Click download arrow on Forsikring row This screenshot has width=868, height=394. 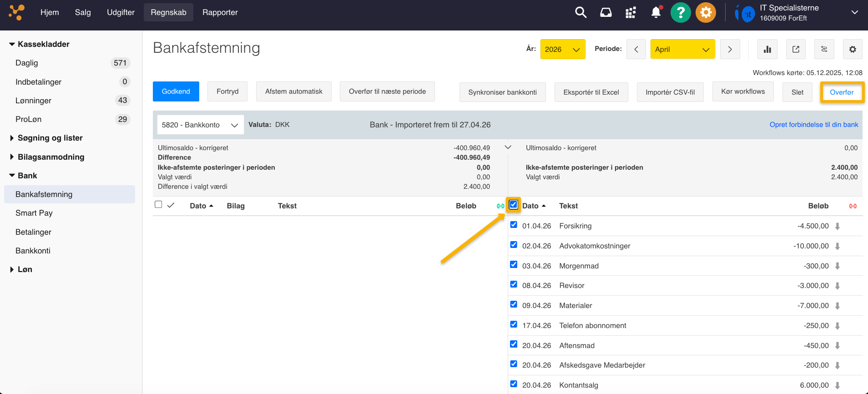[837, 226]
